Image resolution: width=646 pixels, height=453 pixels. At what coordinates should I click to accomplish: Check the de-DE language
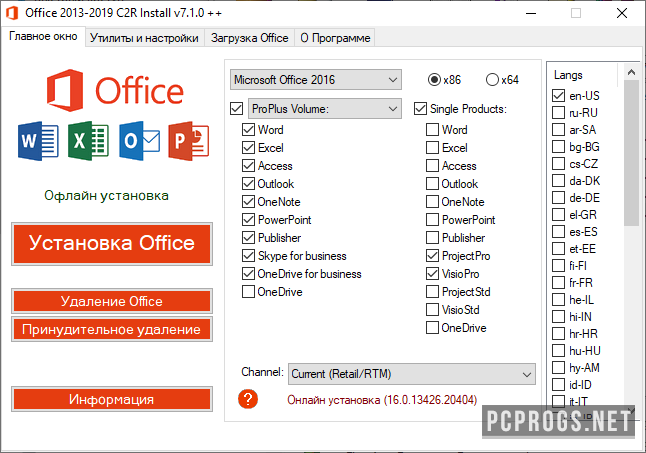558,198
